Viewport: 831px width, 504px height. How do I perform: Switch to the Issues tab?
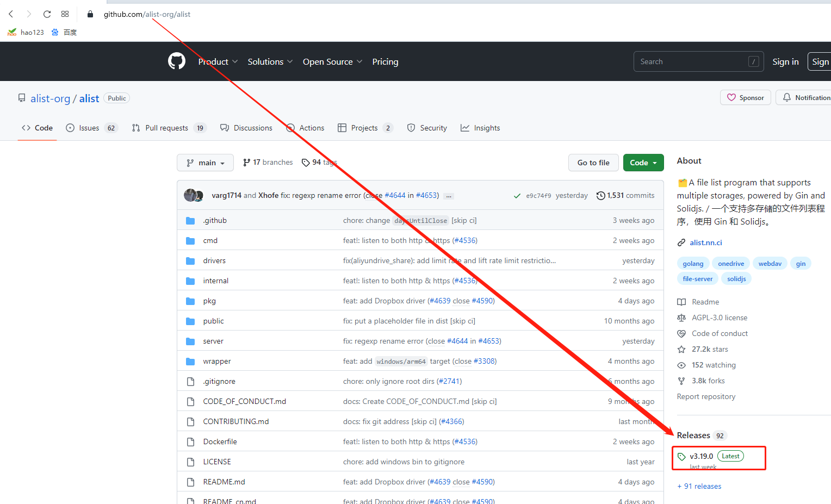[89, 128]
